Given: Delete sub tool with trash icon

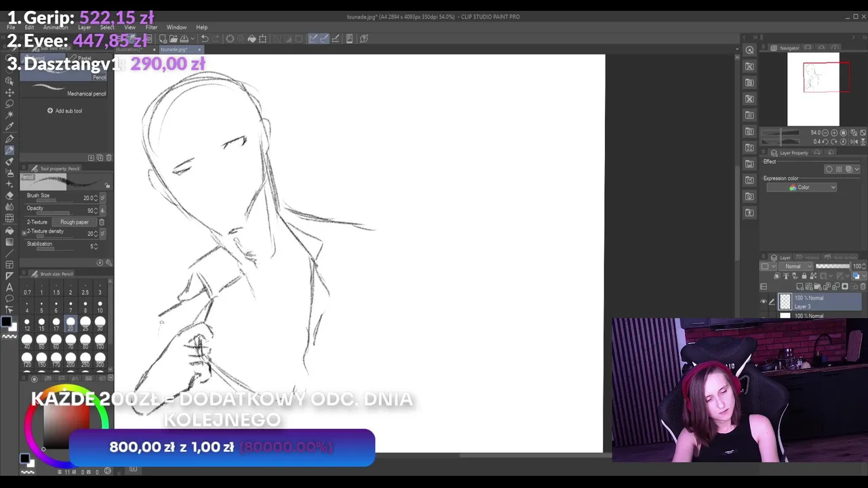Looking at the screenshot, I should pyautogui.click(x=109, y=157).
